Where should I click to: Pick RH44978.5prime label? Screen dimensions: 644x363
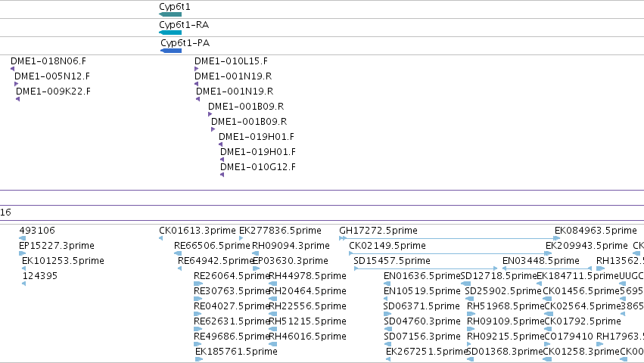click(308, 276)
